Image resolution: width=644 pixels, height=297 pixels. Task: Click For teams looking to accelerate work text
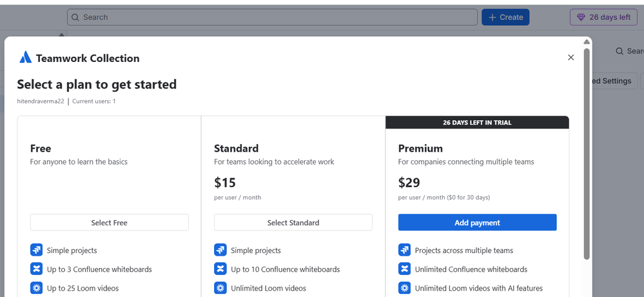(274, 161)
